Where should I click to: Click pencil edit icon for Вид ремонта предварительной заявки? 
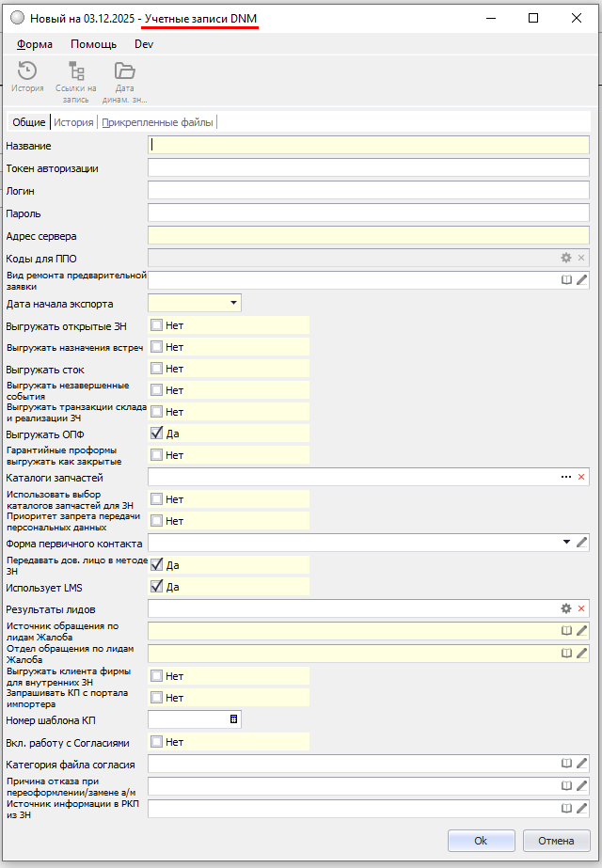(x=581, y=279)
